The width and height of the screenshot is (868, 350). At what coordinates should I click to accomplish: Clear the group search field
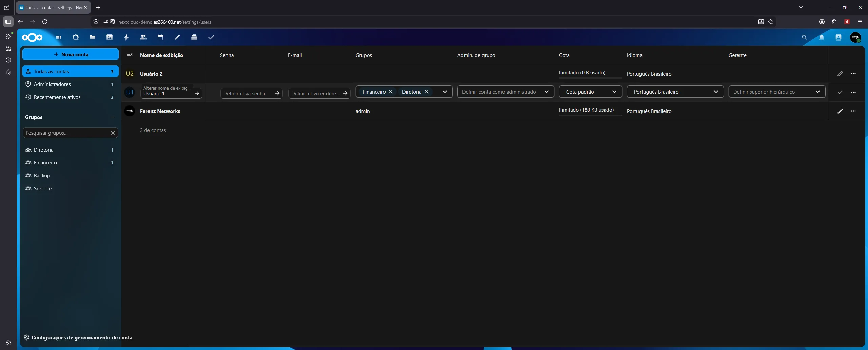coord(113,133)
